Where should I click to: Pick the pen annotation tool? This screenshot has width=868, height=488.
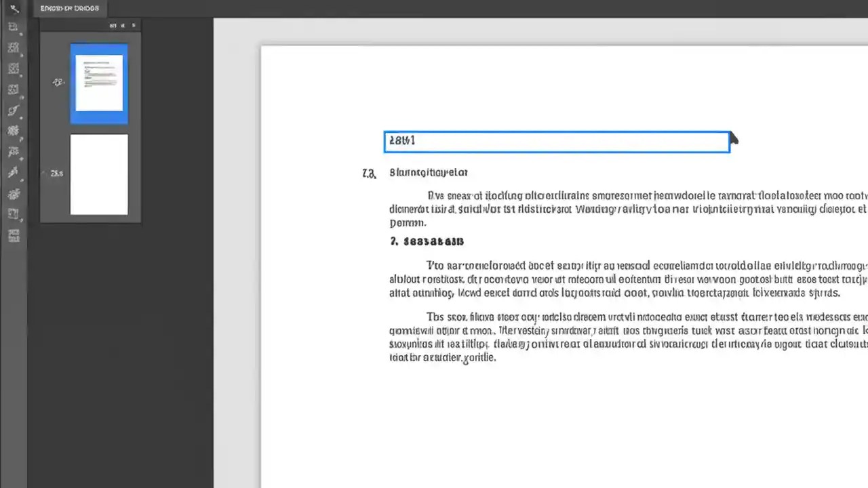click(14, 110)
